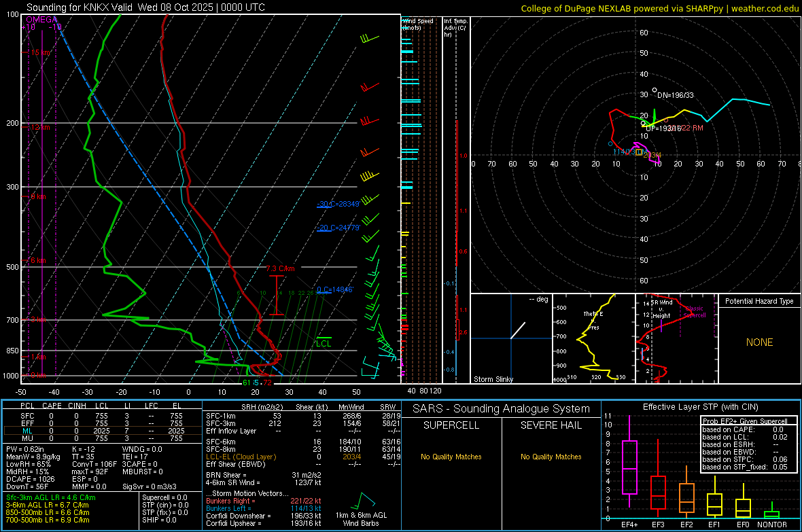Click the CINH column header
The height and width of the screenshot is (532, 802).
pos(77,406)
